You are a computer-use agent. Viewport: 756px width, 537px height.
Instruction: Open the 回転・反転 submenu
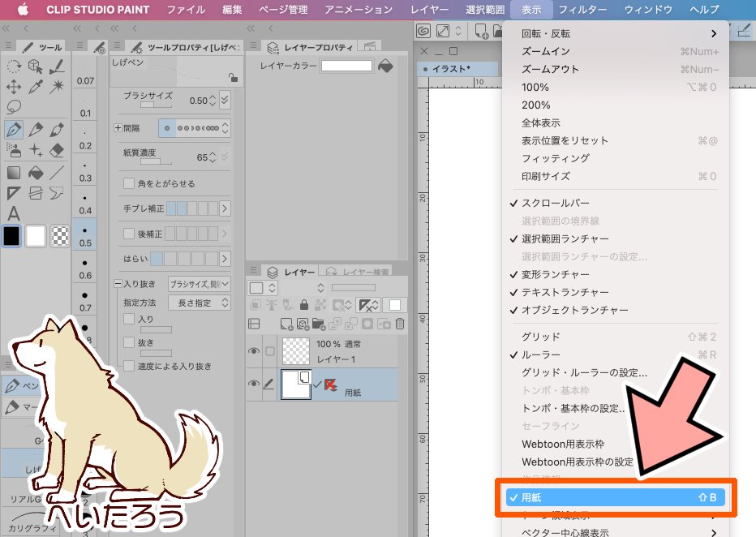coord(614,33)
